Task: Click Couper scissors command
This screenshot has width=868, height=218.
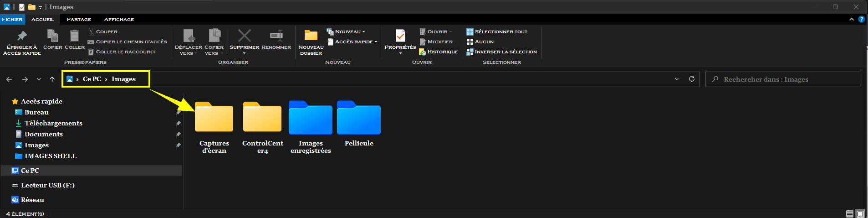Action: (x=103, y=31)
